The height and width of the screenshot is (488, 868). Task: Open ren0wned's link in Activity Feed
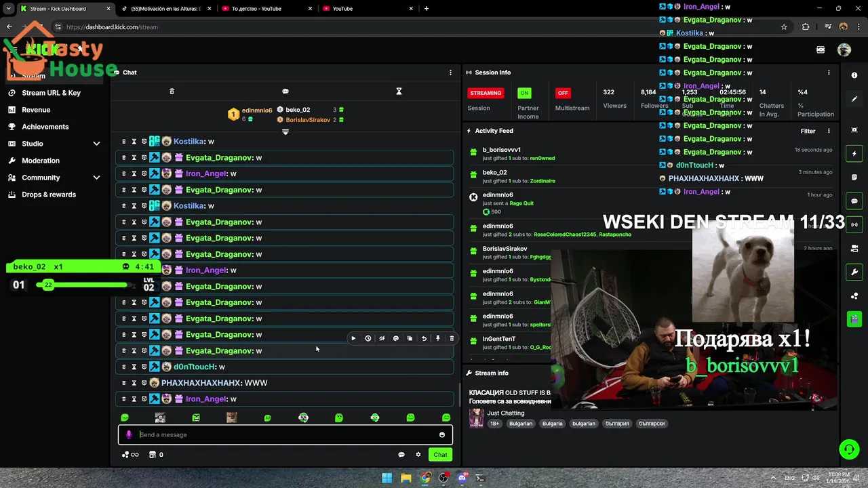(x=542, y=159)
